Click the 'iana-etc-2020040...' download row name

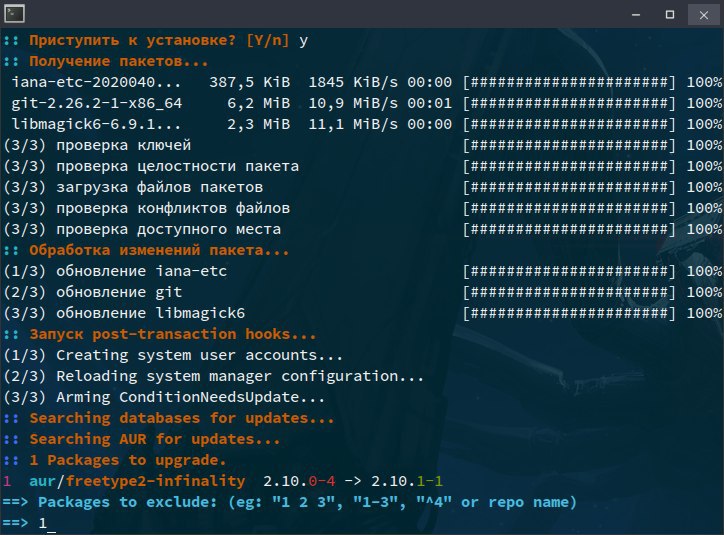[96, 82]
